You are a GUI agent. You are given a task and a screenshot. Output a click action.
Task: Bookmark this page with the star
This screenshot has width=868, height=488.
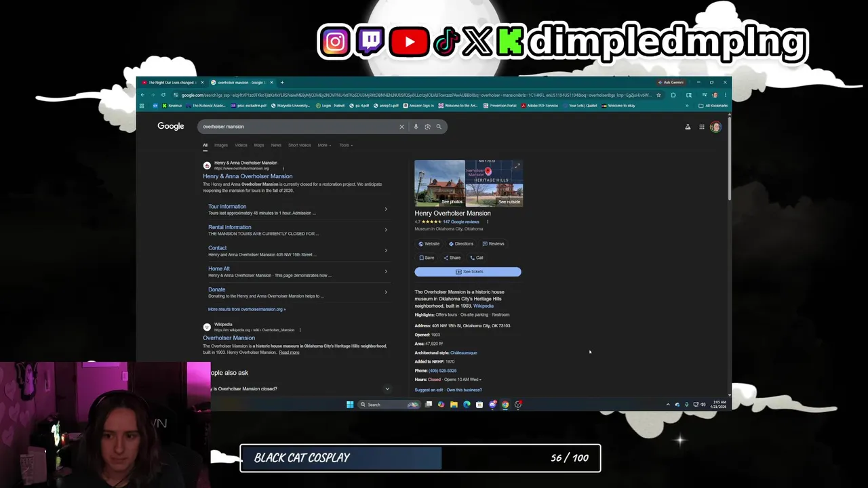click(x=658, y=95)
